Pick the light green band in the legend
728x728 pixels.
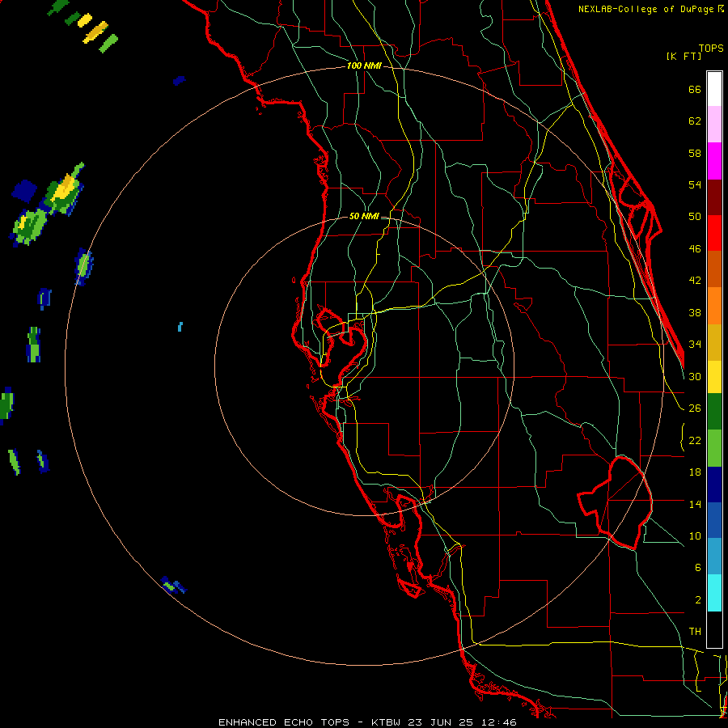pos(714,448)
